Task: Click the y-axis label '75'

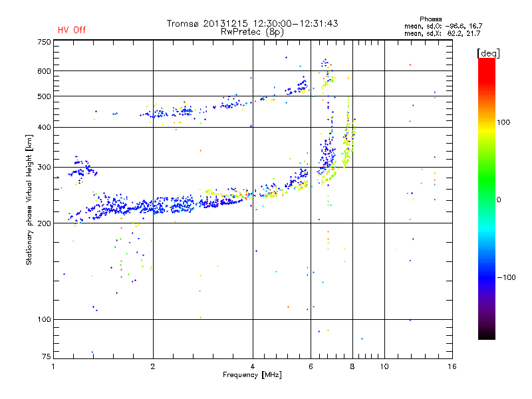Action: [46, 356]
